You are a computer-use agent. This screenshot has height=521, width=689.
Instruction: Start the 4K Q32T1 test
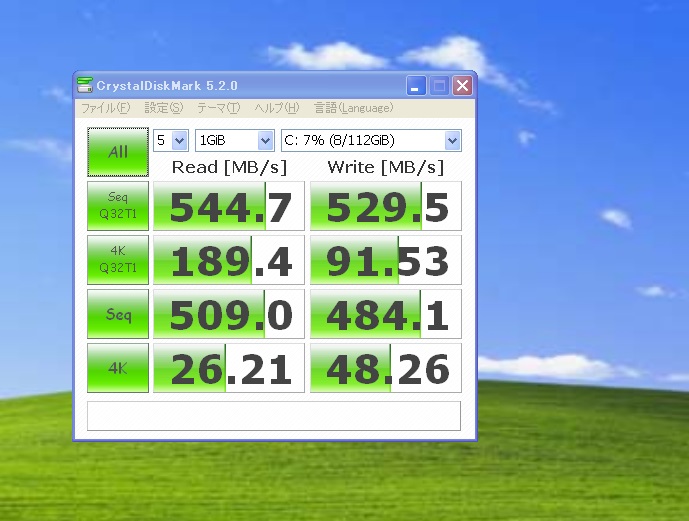tap(118, 260)
